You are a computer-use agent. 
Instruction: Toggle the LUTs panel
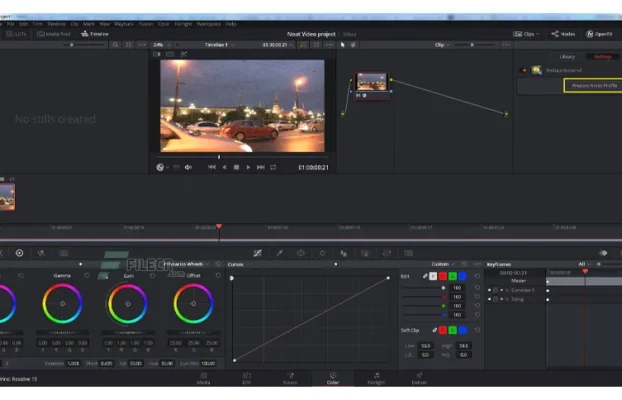point(16,34)
